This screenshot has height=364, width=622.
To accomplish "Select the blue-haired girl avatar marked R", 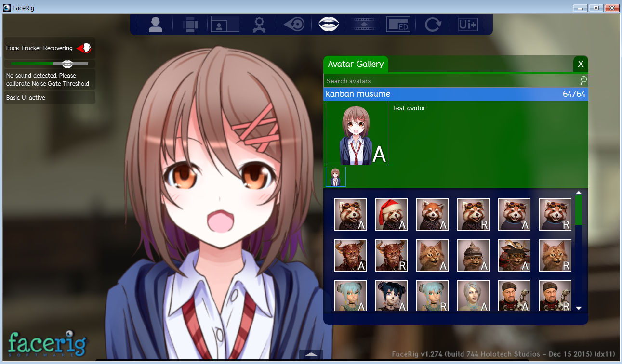I will 432,296.
